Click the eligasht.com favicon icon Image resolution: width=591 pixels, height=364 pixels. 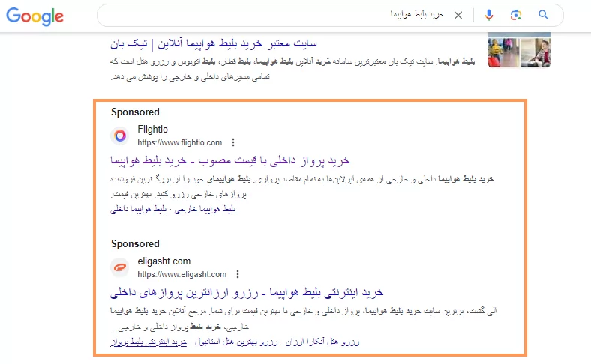tap(120, 267)
